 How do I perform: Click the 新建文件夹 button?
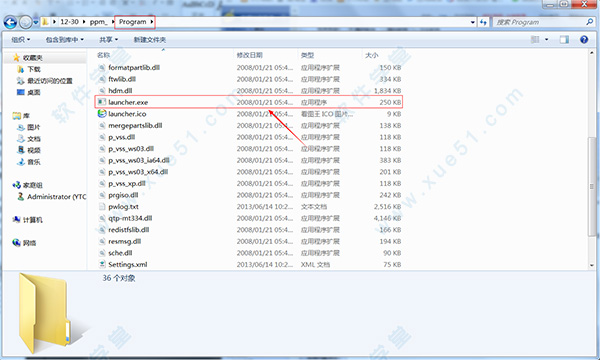click(150, 39)
